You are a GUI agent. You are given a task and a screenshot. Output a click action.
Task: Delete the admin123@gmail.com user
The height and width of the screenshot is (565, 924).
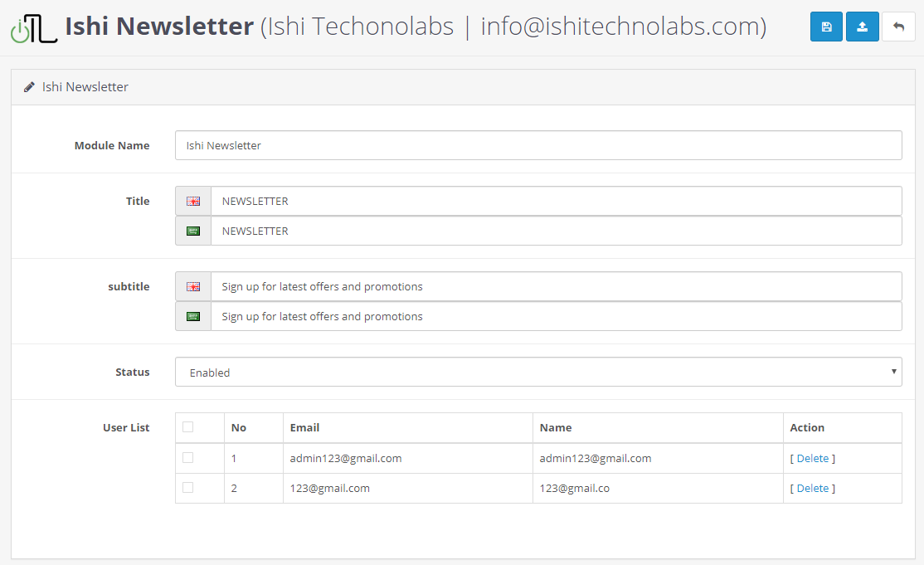pyautogui.click(x=812, y=458)
